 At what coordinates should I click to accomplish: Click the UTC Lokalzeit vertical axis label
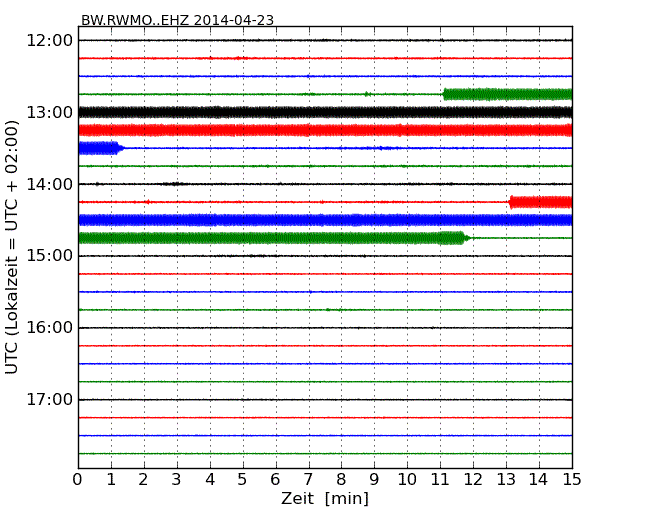[12, 247]
